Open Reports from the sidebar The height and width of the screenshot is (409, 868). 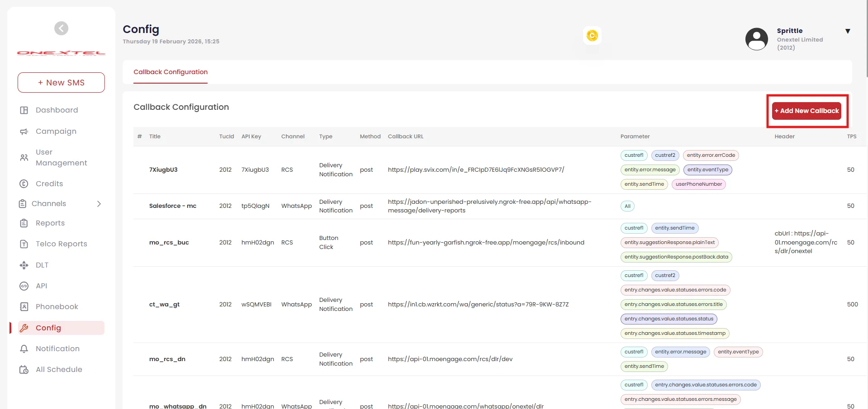tap(50, 223)
